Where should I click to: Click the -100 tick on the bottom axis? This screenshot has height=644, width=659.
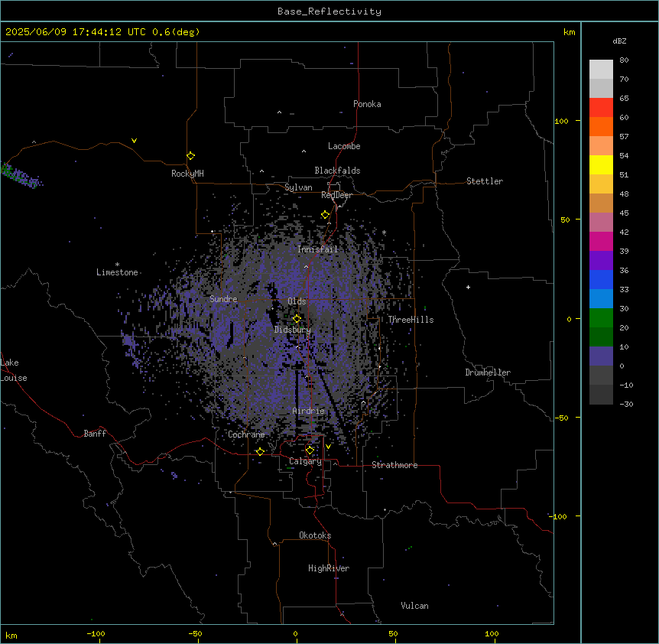coord(96,633)
